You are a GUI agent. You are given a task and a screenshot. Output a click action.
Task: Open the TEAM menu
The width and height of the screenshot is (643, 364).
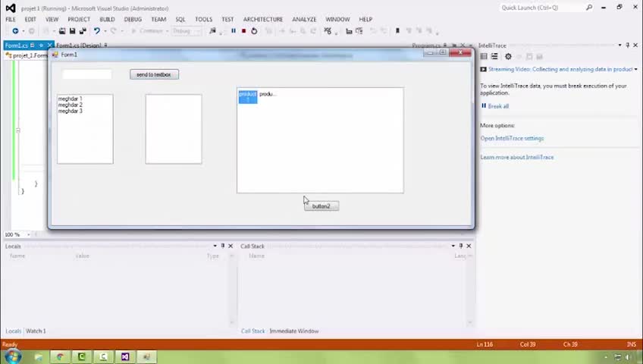point(158,19)
